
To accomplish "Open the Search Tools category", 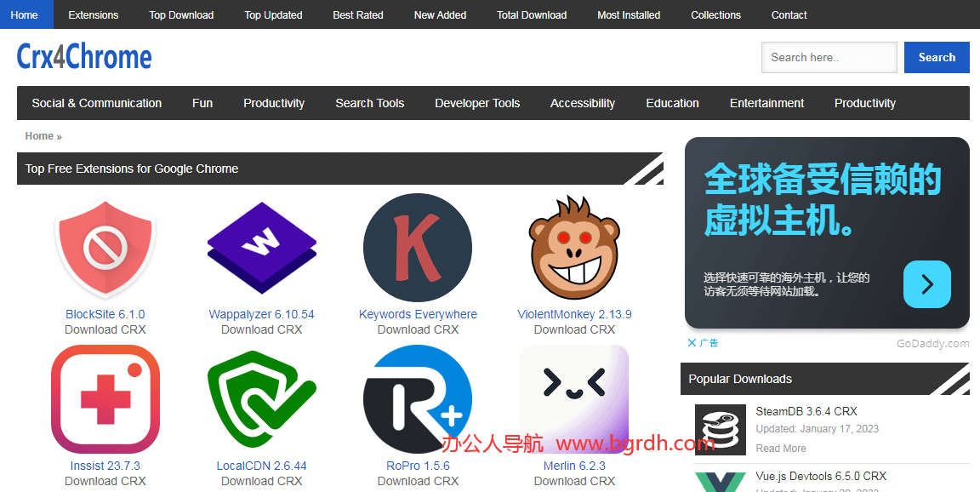I will [369, 103].
